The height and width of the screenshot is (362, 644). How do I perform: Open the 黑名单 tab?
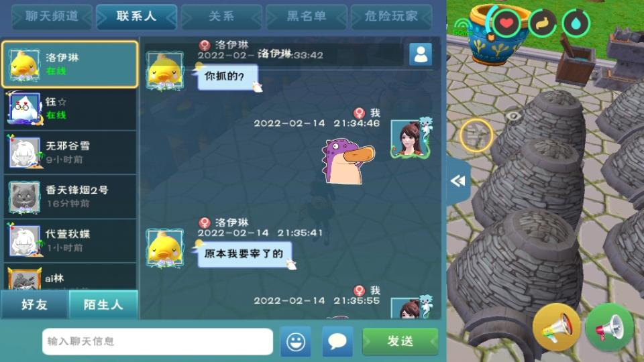[x=307, y=16]
